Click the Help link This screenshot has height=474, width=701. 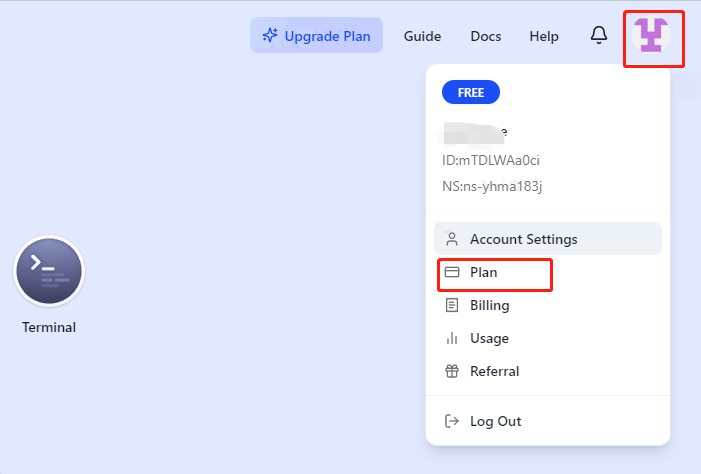coord(544,36)
